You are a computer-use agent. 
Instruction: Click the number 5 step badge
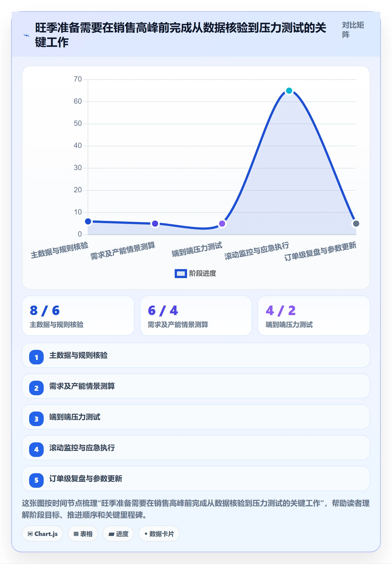point(36,480)
